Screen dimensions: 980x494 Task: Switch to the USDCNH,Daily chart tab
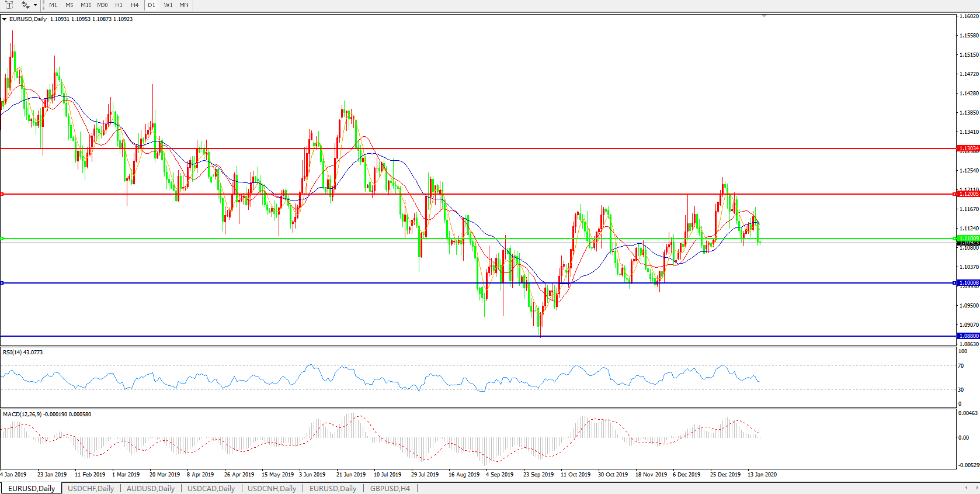point(272,488)
